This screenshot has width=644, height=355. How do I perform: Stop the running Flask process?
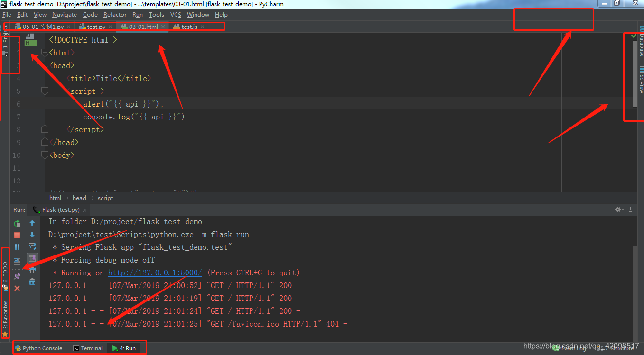[17, 235]
